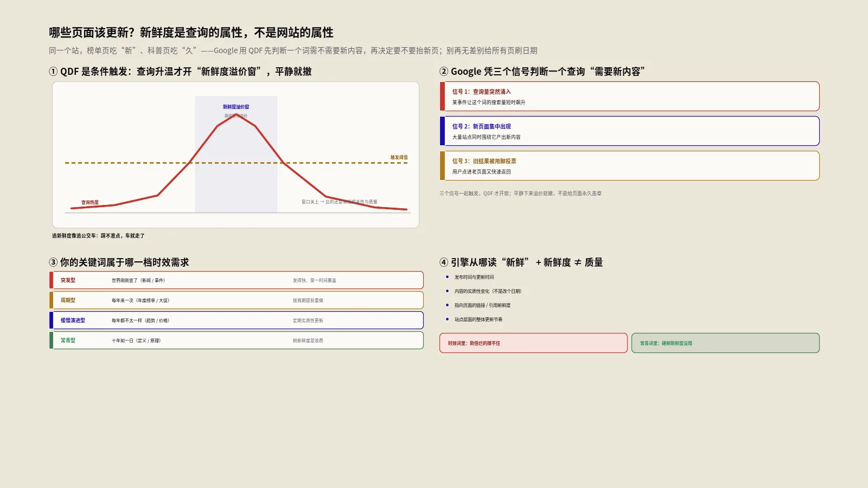Select heading '④ 引擎从哪读"新鲜"'
This screenshot has height=488, width=868.
coord(521,262)
